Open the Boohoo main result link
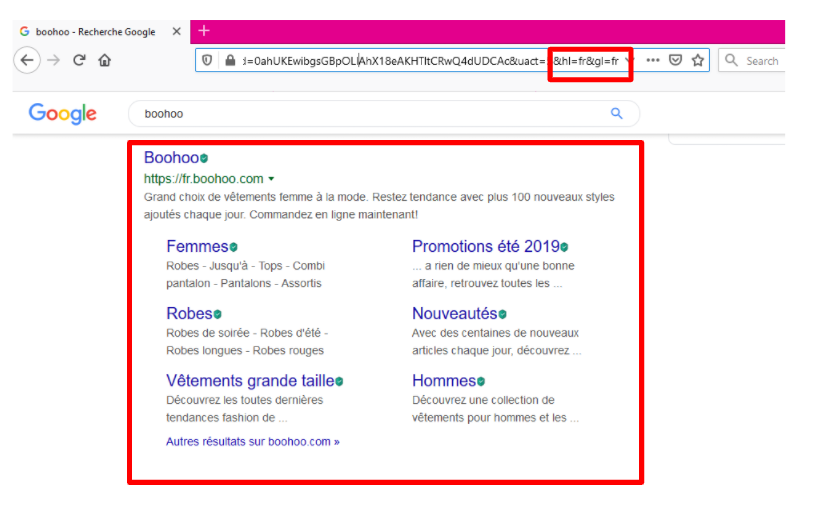The height and width of the screenshot is (515, 822). (171, 157)
